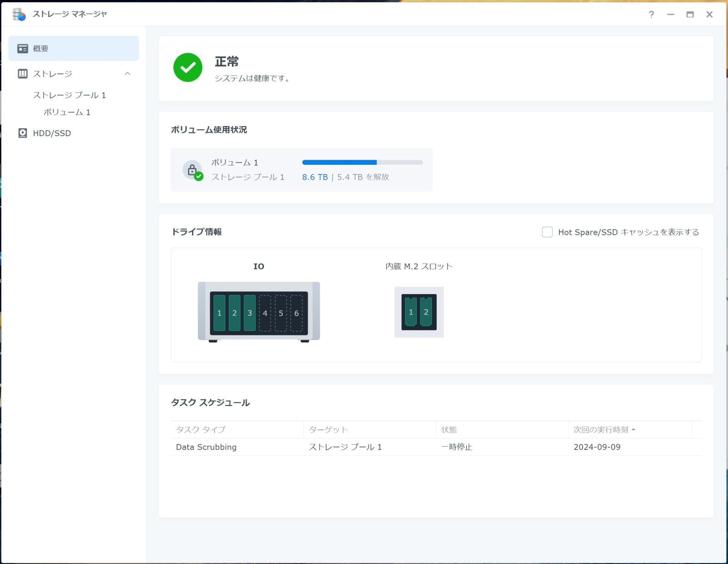The image size is (728, 564).
Task: Open the HDD/SSD page in sidebar
Action: coord(52,133)
